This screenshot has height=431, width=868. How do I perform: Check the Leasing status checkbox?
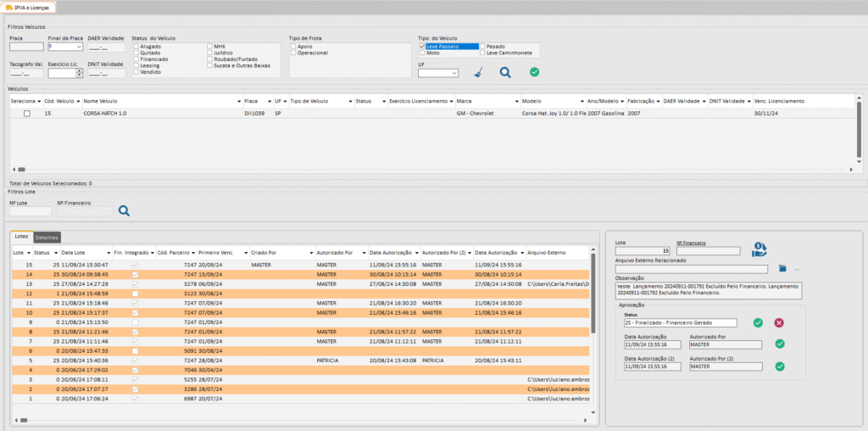click(136, 65)
